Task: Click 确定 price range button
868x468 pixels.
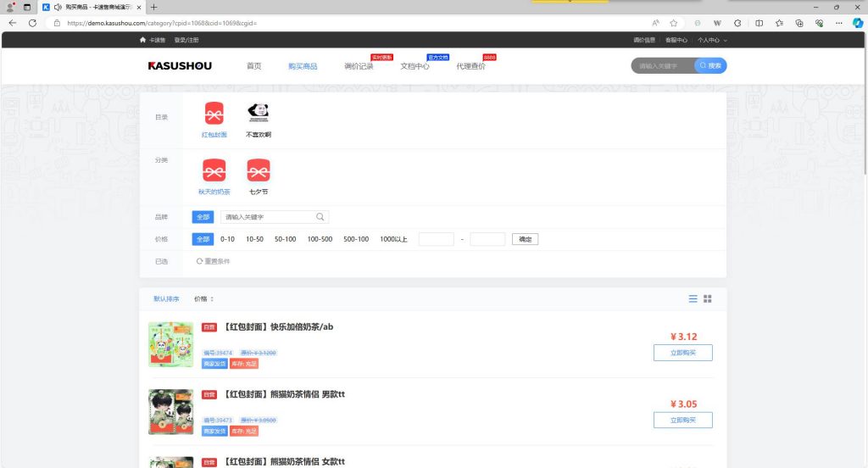Action: click(x=526, y=239)
